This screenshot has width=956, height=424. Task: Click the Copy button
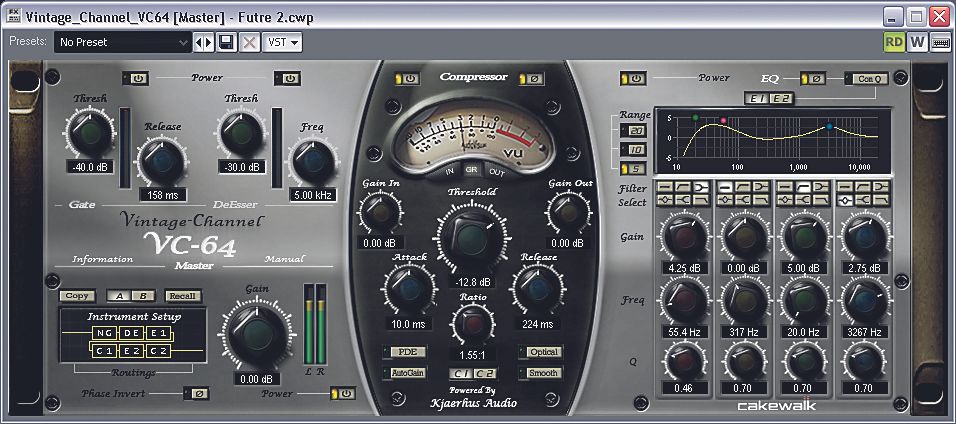(x=77, y=296)
